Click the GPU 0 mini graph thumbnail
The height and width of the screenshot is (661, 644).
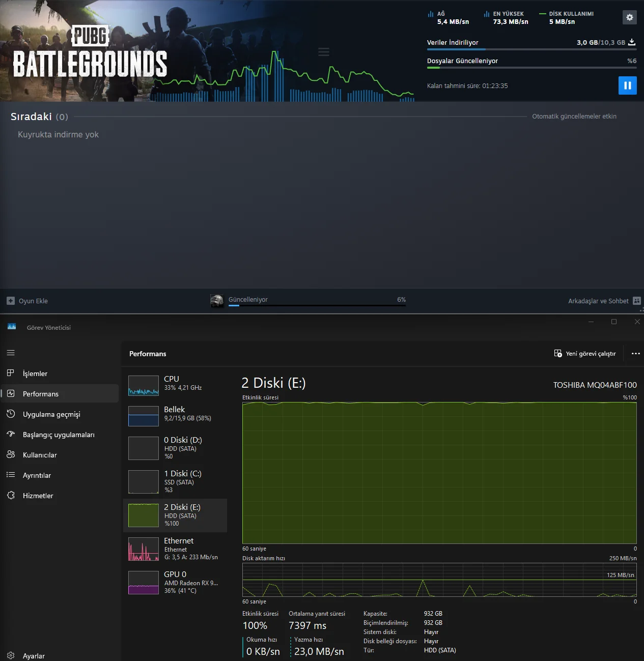[144, 583]
